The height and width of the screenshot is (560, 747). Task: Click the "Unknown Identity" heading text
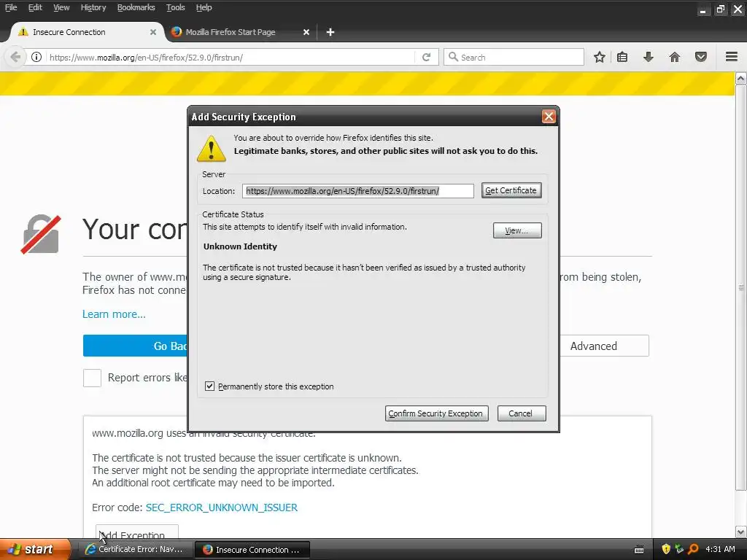(240, 246)
